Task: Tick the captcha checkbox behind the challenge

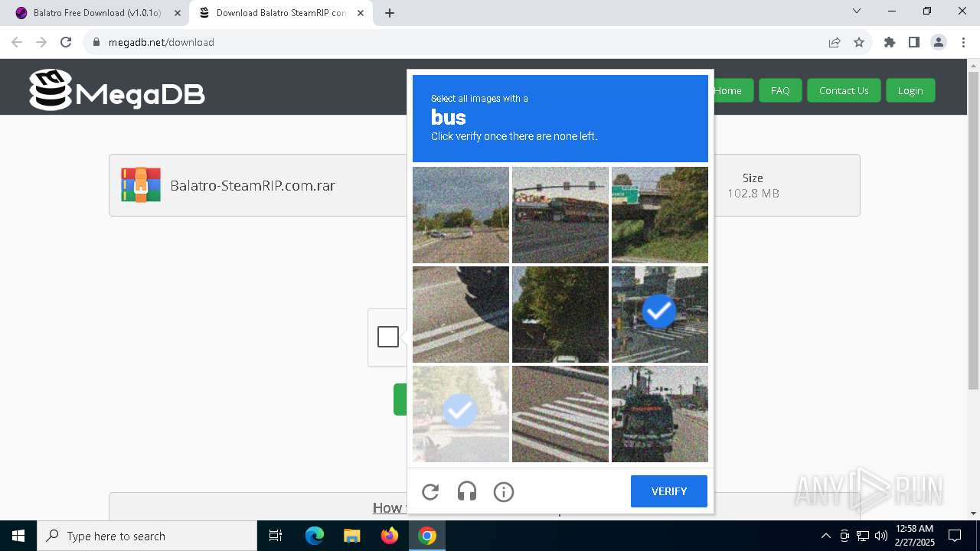Action: pyautogui.click(x=388, y=337)
